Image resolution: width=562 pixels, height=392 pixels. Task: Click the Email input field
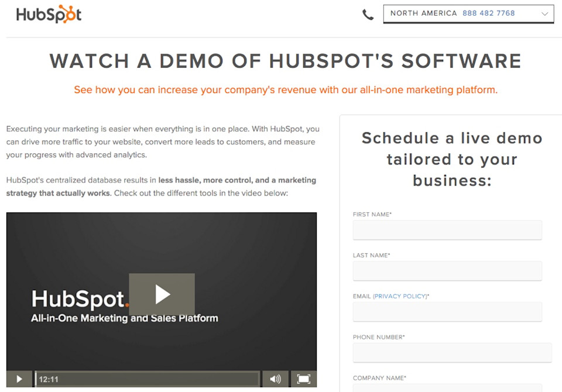(x=447, y=312)
